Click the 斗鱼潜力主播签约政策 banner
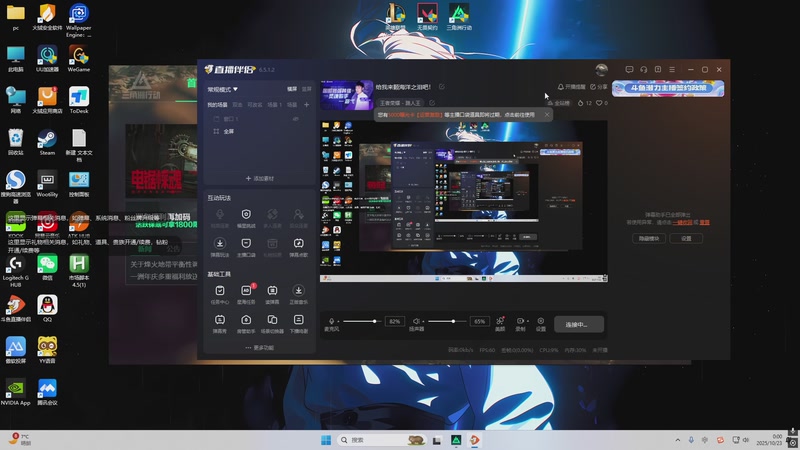 click(x=668, y=88)
